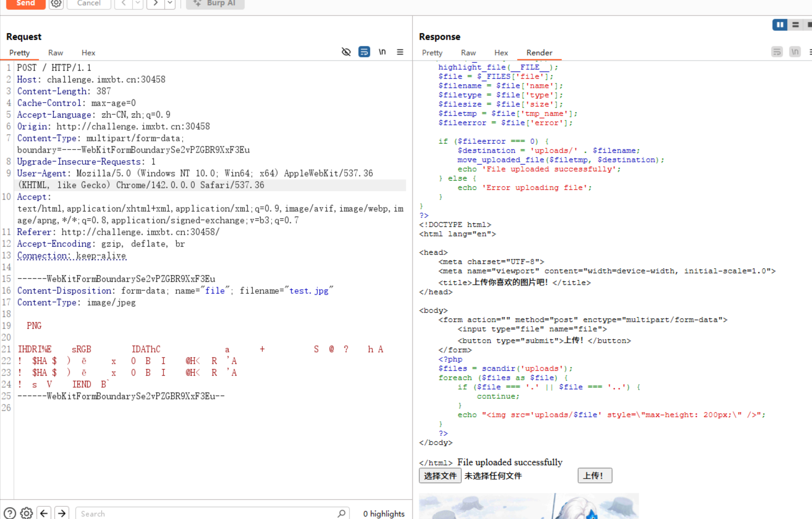Click the rendered uploaded image thumbnail
812x519 pixels.
pos(529,506)
